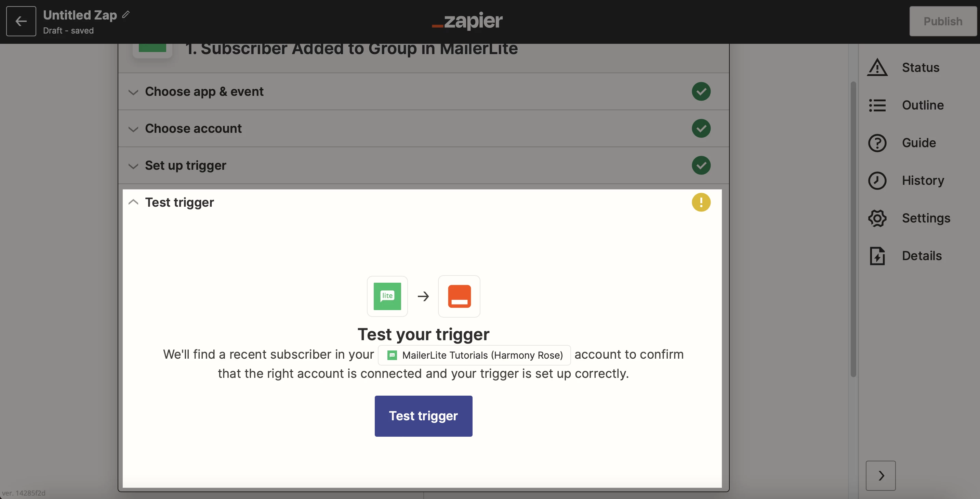Click the vertical scrollbar of the editor
The height and width of the screenshot is (499, 980).
tap(853, 229)
